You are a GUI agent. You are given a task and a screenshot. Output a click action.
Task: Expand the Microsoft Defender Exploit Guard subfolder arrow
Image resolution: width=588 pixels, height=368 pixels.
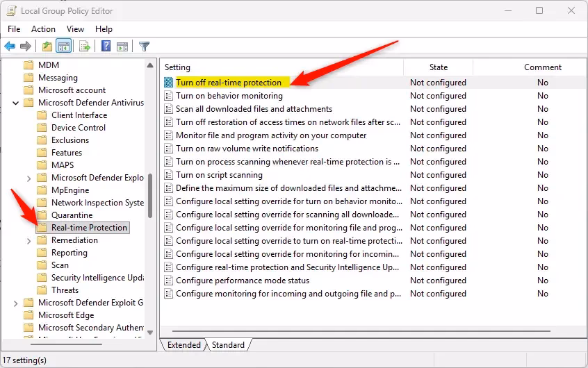28,178
